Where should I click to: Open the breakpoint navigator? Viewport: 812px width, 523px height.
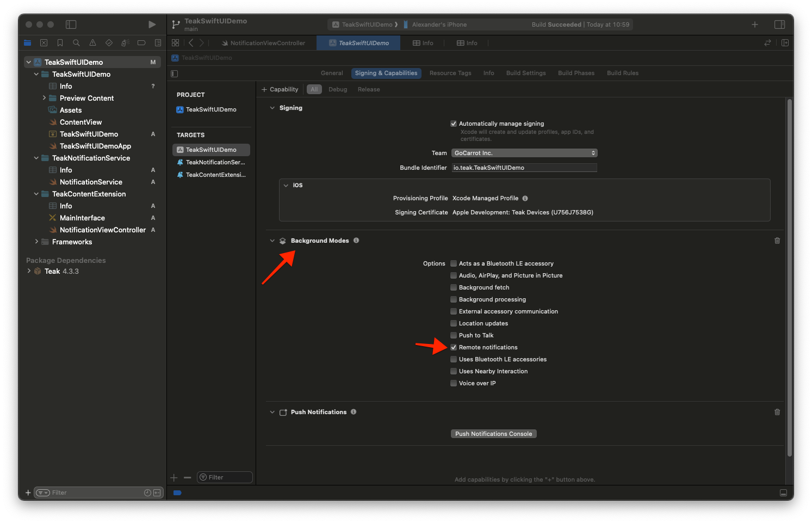click(141, 42)
